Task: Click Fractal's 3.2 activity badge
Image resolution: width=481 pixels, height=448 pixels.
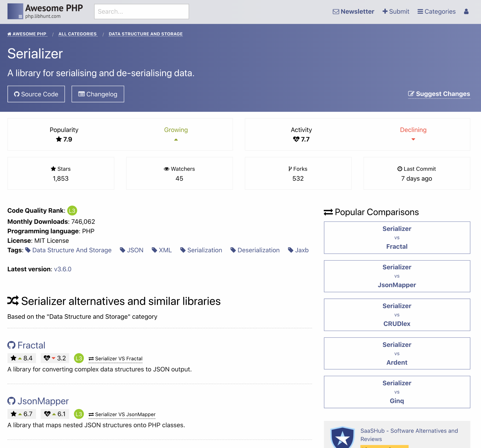Action: pyautogui.click(x=55, y=358)
